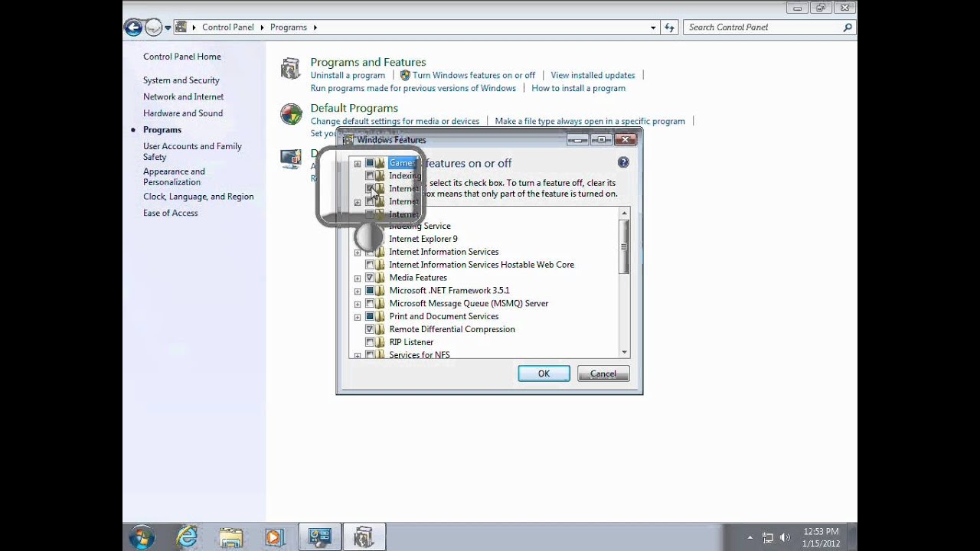Click the folder icon beside Media Features

point(381,278)
